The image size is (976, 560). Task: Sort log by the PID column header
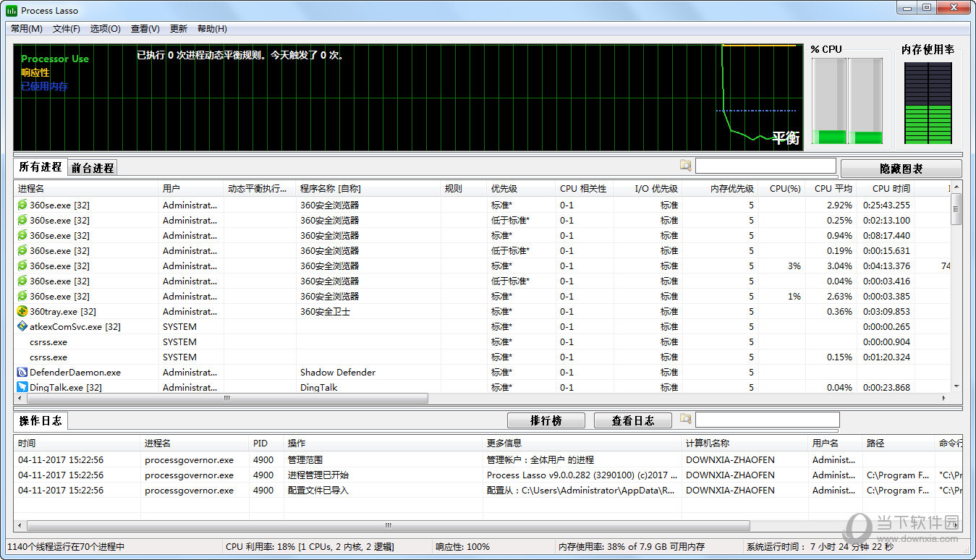266,443
